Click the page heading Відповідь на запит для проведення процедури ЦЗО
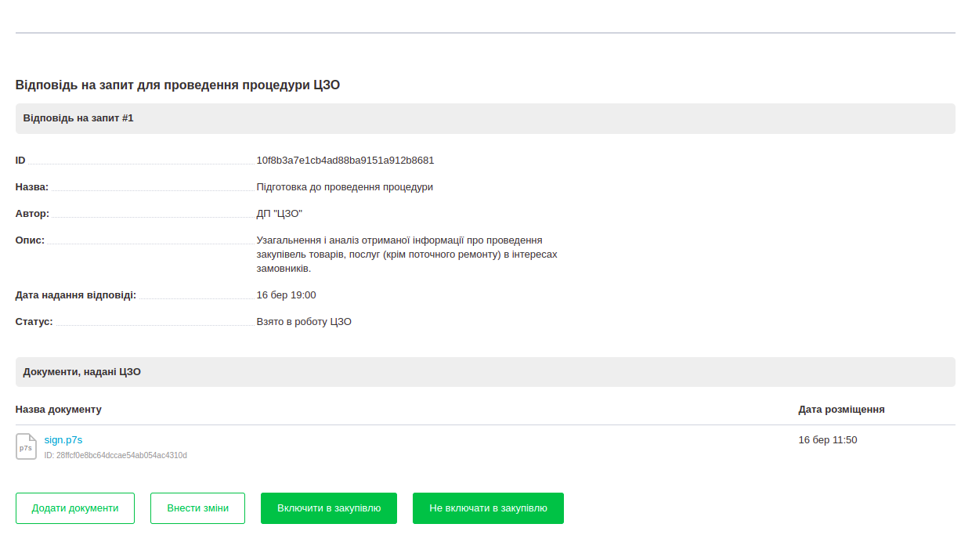Image resolution: width=961 pixels, height=560 pixels. click(x=178, y=85)
